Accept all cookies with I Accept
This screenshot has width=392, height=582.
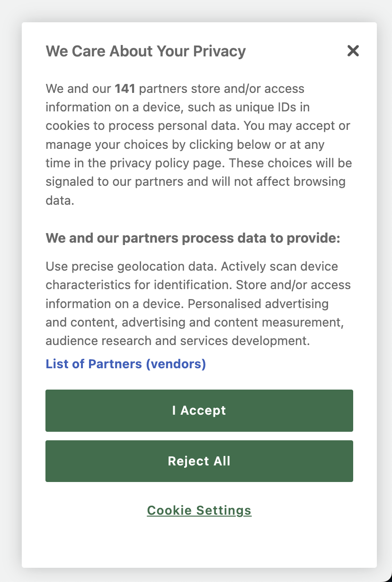pyautogui.click(x=199, y=410)
